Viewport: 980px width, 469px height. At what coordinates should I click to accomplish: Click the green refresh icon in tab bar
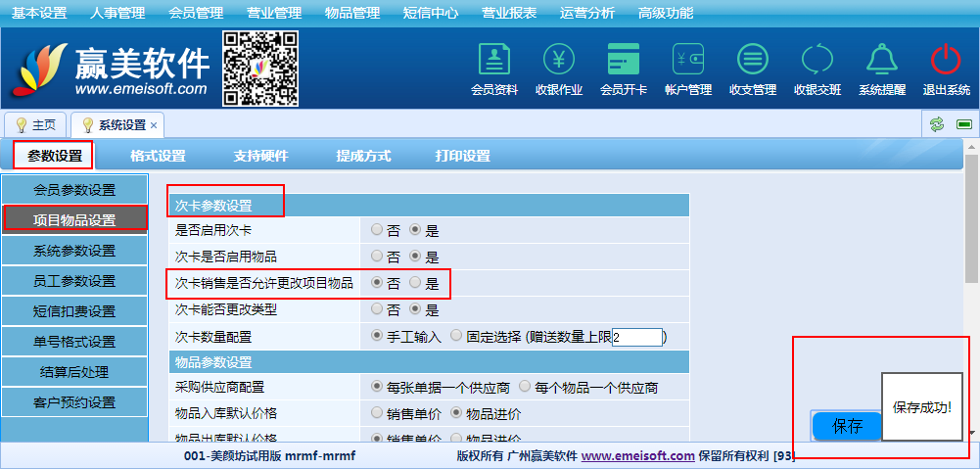pyautogui.click(x=937, y=124)
